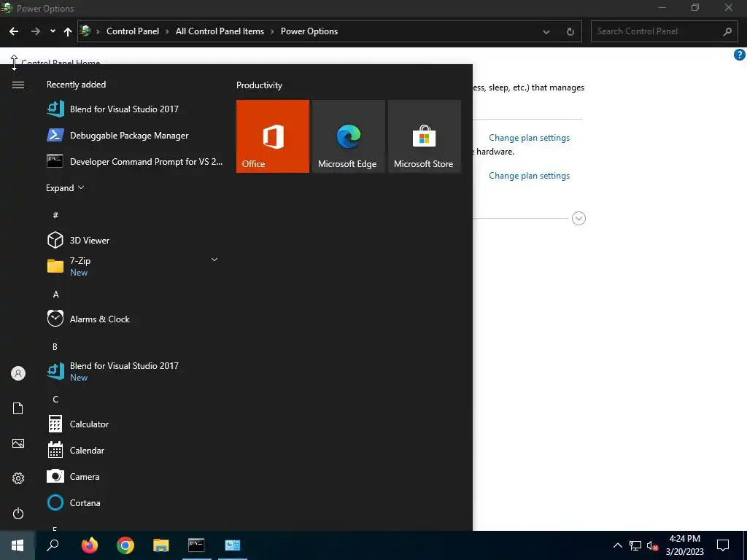Launch the Calculator app

click(x=135, y=424)
